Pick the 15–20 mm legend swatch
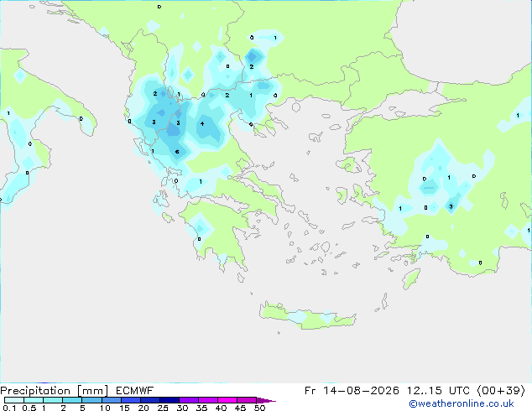The height and width of the screenshot is (411, 532). [131, 400]
